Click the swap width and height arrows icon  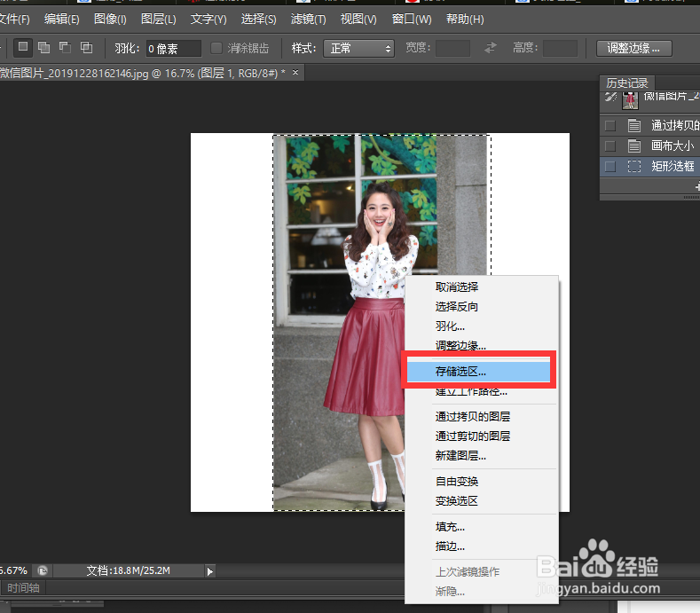pos(491,48)
